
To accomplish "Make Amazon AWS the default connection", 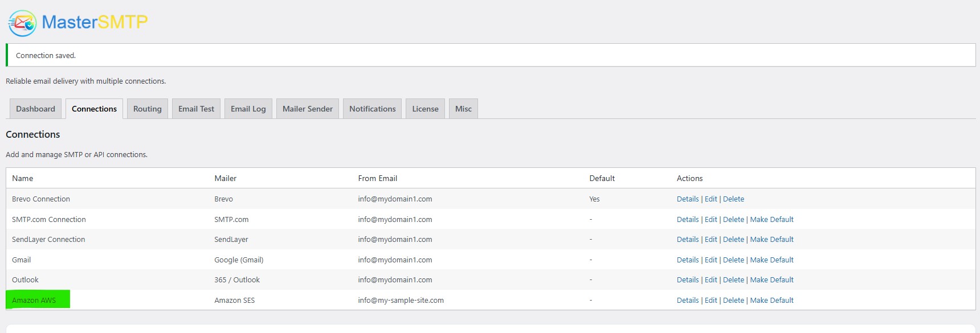I will tap(771, 301).
